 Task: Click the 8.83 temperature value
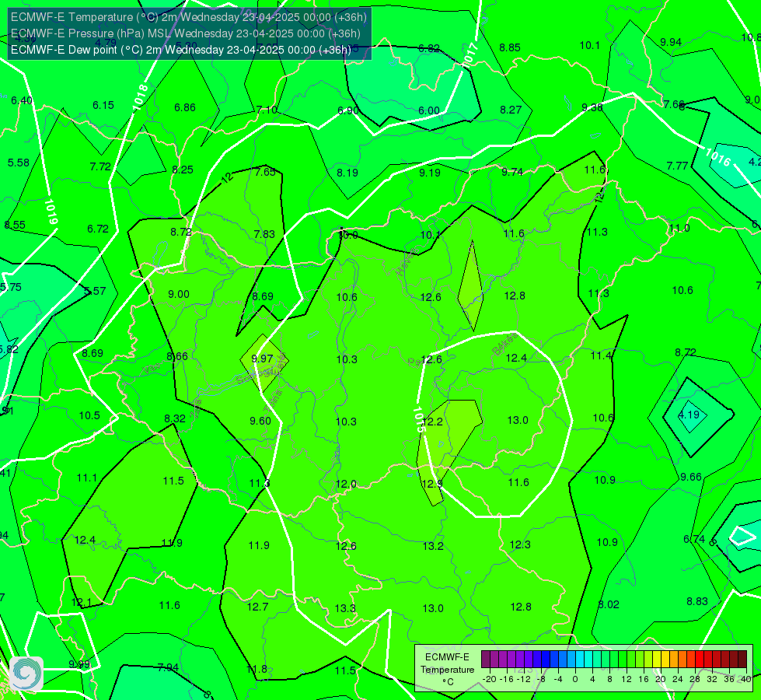click(697, 601)
